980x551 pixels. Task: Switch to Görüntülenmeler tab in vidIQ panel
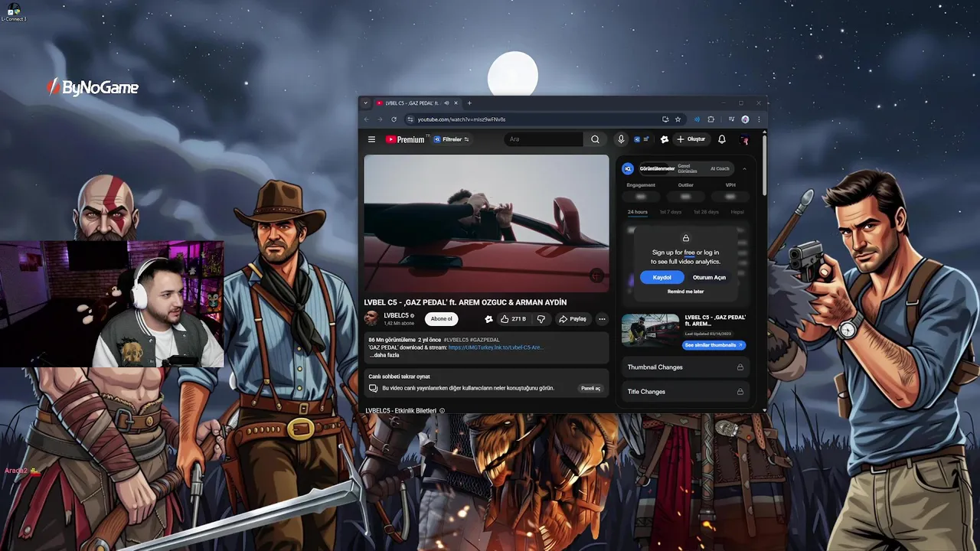tap(657, 169)
